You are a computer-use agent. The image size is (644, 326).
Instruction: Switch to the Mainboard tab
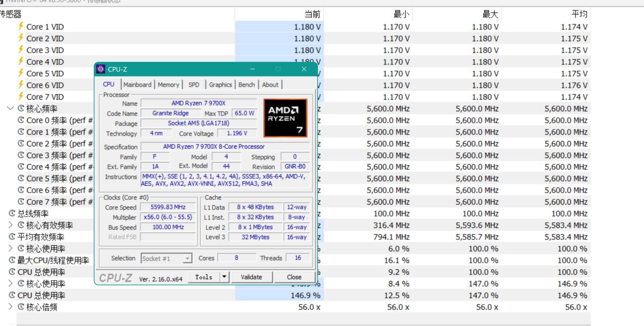coord(137,85)
